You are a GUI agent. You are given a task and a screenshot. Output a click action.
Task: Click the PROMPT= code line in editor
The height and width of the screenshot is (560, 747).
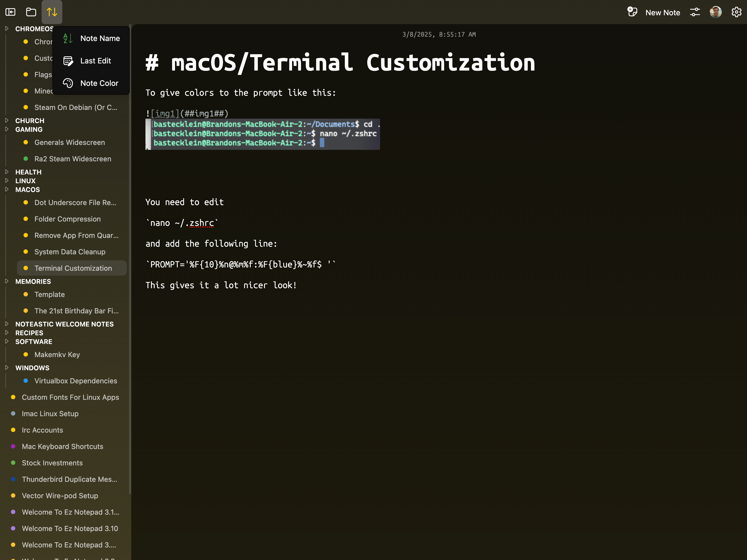(241, 264)
